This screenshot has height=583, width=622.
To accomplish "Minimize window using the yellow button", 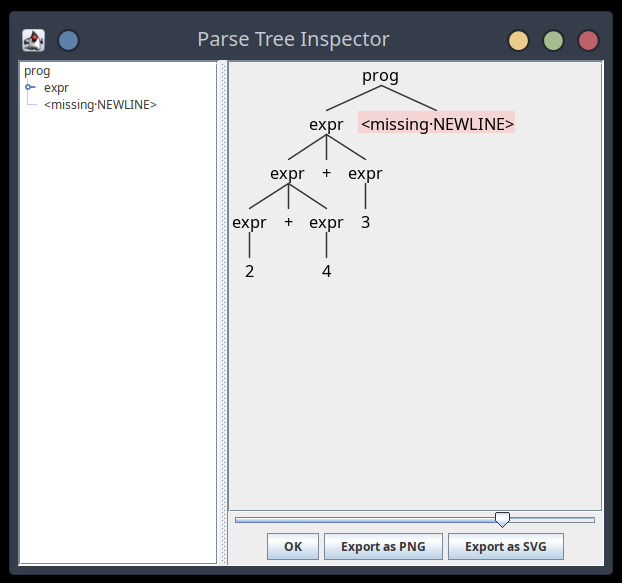I will point(518,40).
